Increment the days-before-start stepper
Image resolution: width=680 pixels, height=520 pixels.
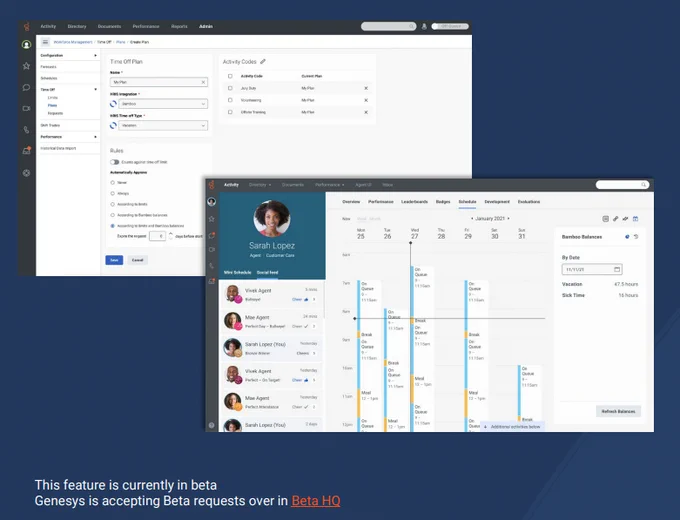pos(170,234)
